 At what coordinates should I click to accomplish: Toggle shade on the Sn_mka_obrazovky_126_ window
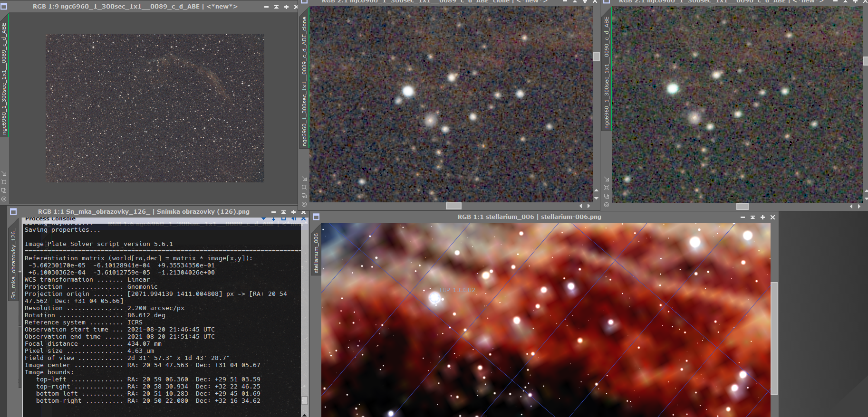tap(283, 212)
